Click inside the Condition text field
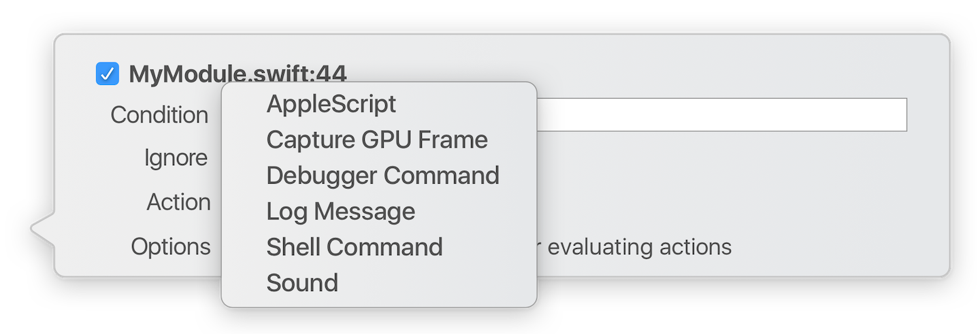The image size is (980, 334). click(721, 115)
